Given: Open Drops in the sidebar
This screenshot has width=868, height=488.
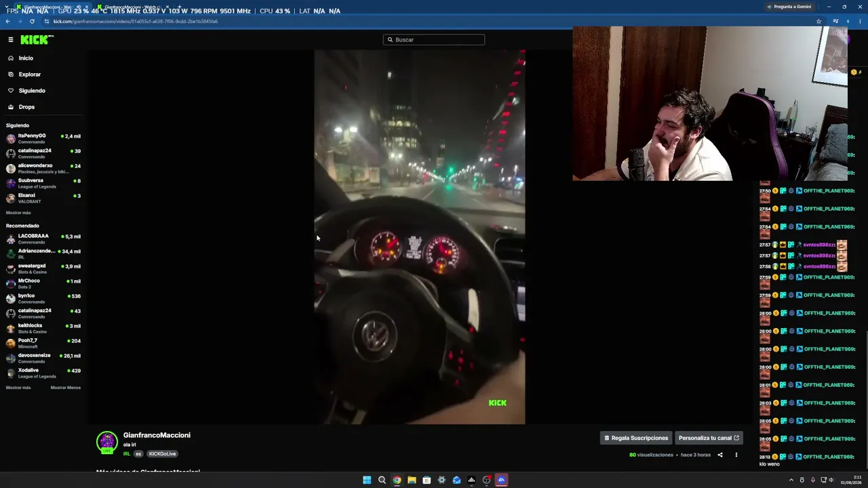Looking at the screenshot, I should (x=26, y=107).
